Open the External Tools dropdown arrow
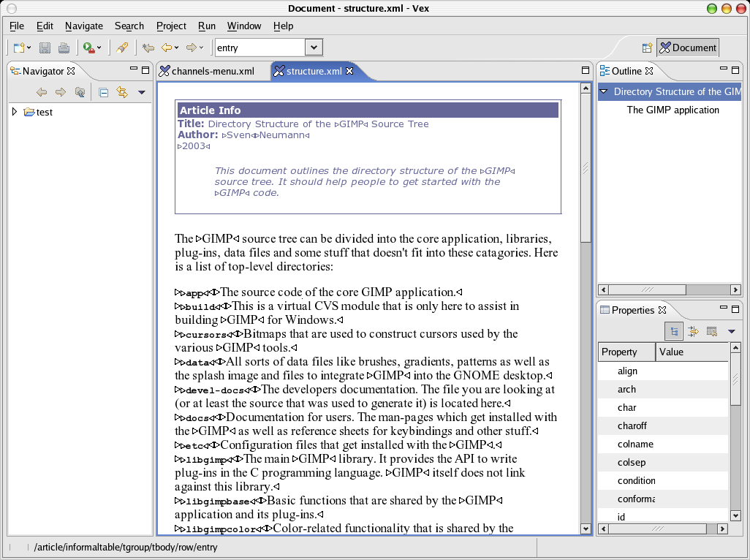Viewport: 750px width, 560px height. point(99,48)
